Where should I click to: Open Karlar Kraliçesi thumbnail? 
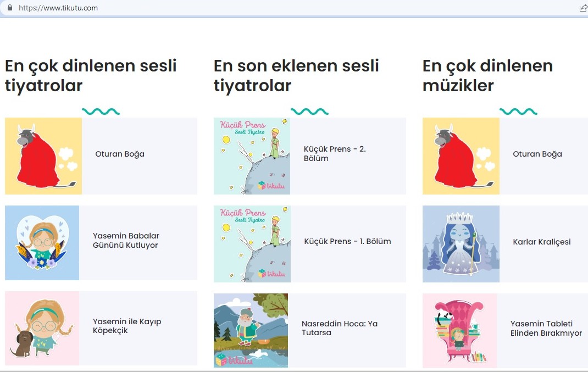pyautogui.click(x=461, y=244)
